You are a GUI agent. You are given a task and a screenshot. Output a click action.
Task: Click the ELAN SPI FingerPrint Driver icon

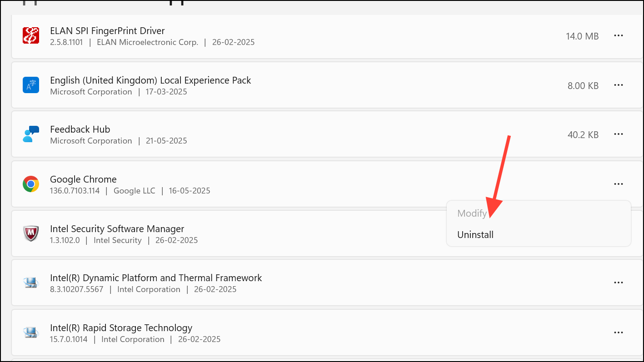(31, 36)
